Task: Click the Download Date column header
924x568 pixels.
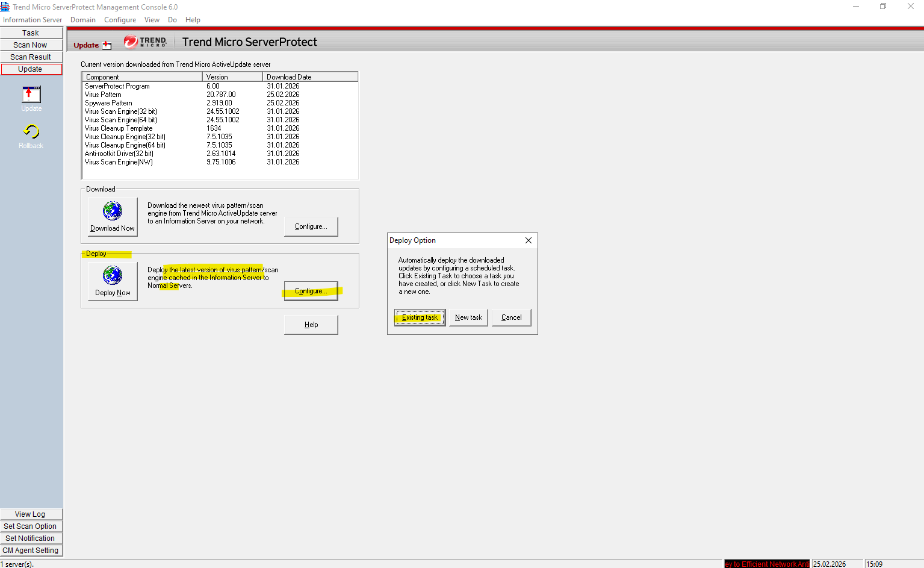Action: pos(310,77)
